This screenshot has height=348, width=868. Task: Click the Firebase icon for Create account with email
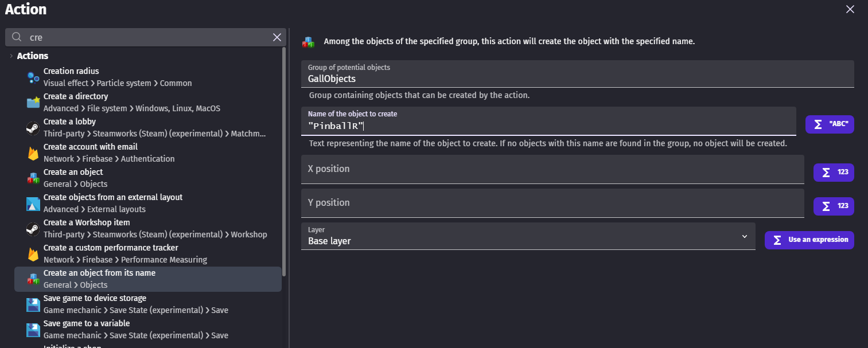[x=33, y=153]
